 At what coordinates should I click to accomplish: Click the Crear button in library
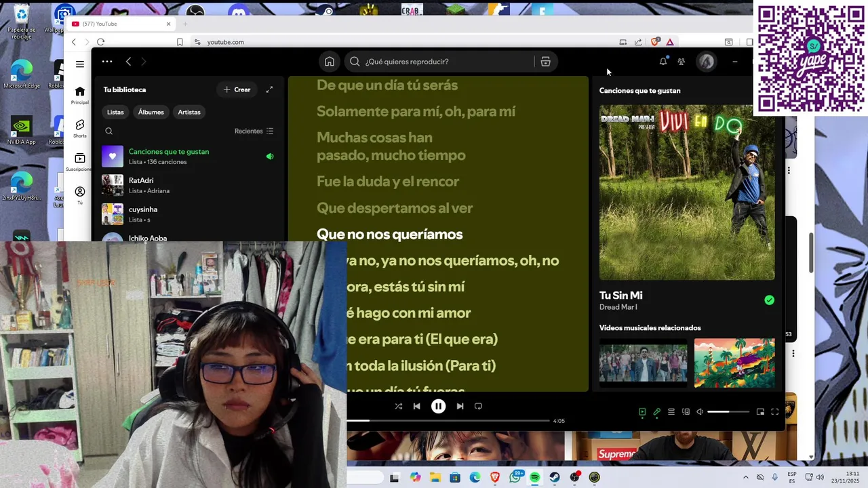point(237,89)
